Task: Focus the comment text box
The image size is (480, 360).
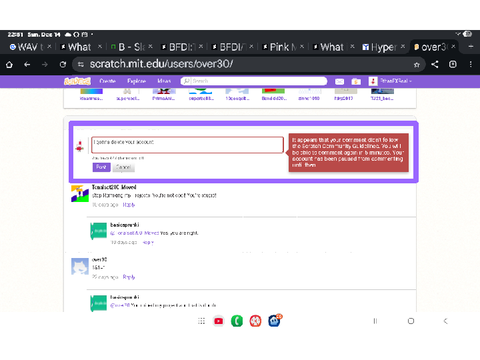Action: (x=187, y=145)
